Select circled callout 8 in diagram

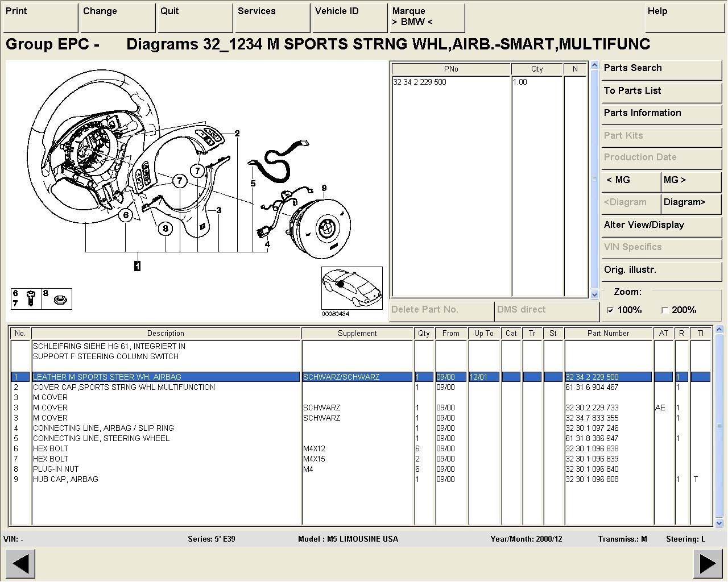(x=166, y=228)
